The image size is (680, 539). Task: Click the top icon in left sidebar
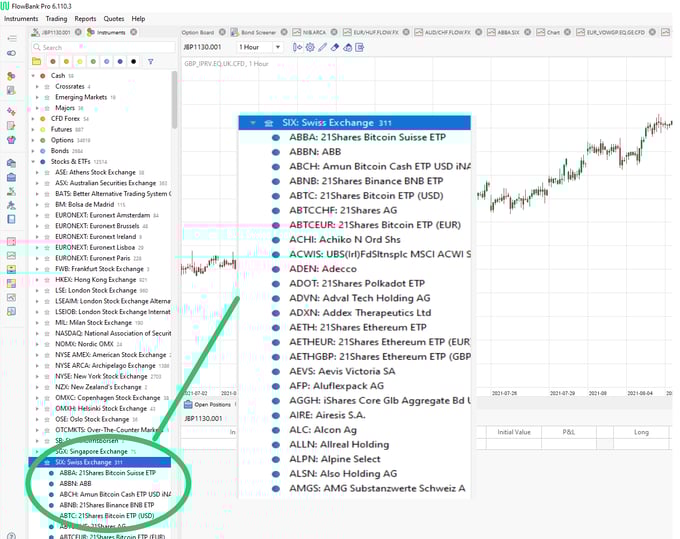(x=11, y=37)
